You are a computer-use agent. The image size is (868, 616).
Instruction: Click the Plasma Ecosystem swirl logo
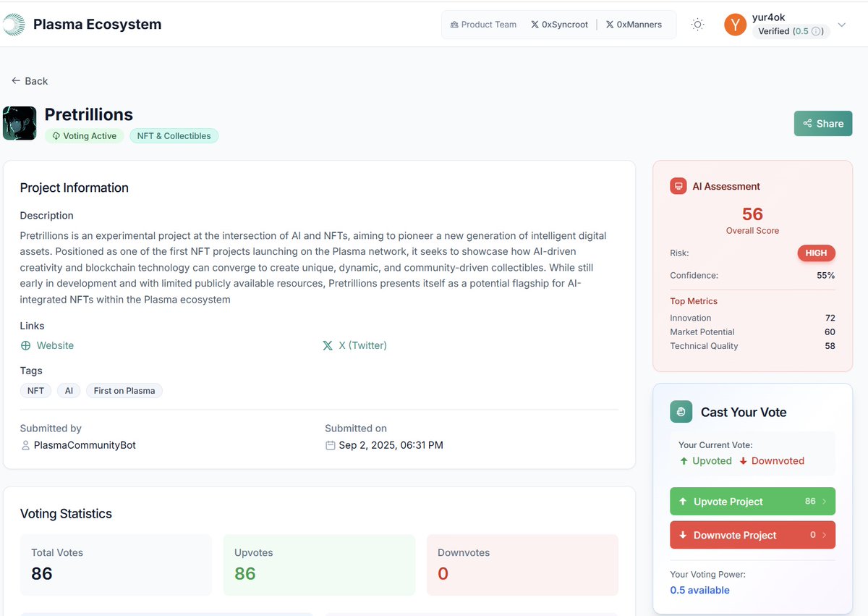click(13, 25)
